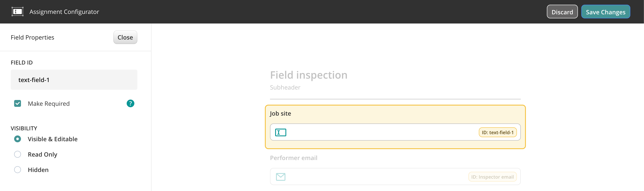644x191 pixels.
Task: Click the text field icon in Job site
Action: pyautogui.click(x=280, y=132)
